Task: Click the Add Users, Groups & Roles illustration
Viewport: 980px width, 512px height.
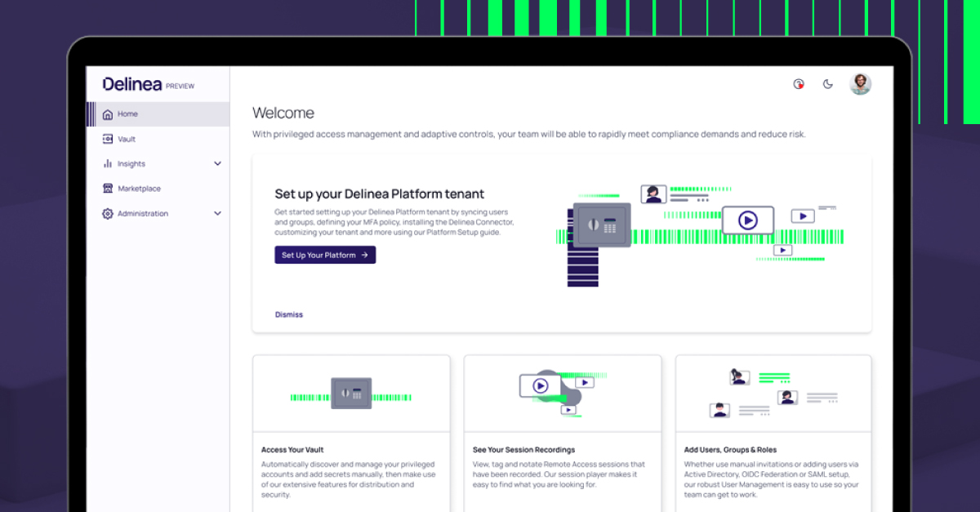Action: 773,393
